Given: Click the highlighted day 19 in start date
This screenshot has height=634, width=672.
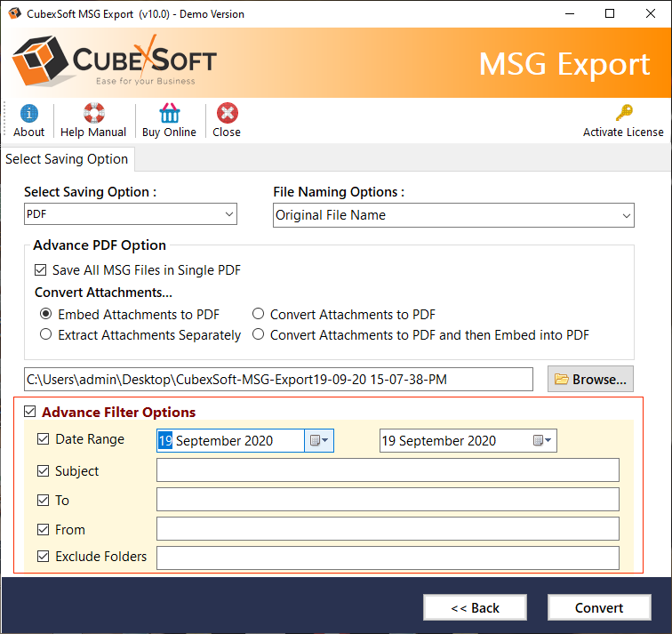Looking at the screenshot, I should pyautogui.click(x=165, y=441).
